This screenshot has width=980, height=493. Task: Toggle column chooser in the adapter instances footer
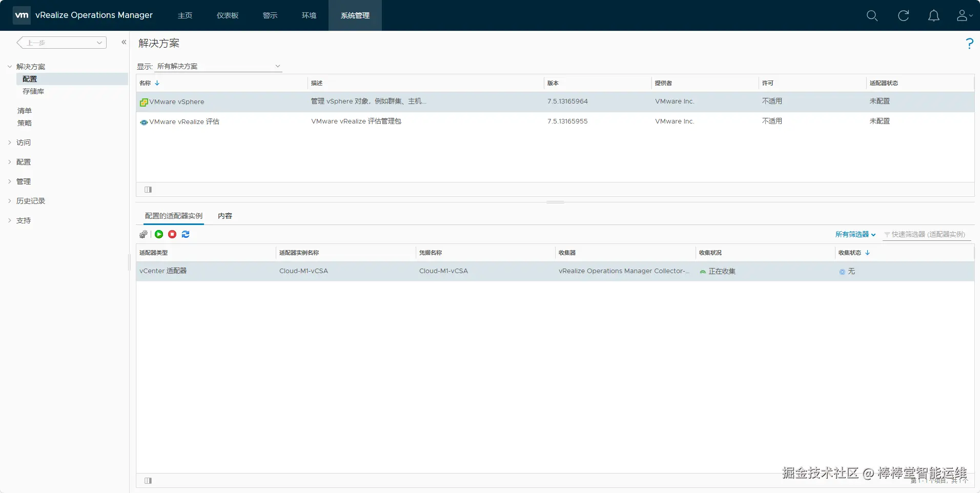pos(148,481)
